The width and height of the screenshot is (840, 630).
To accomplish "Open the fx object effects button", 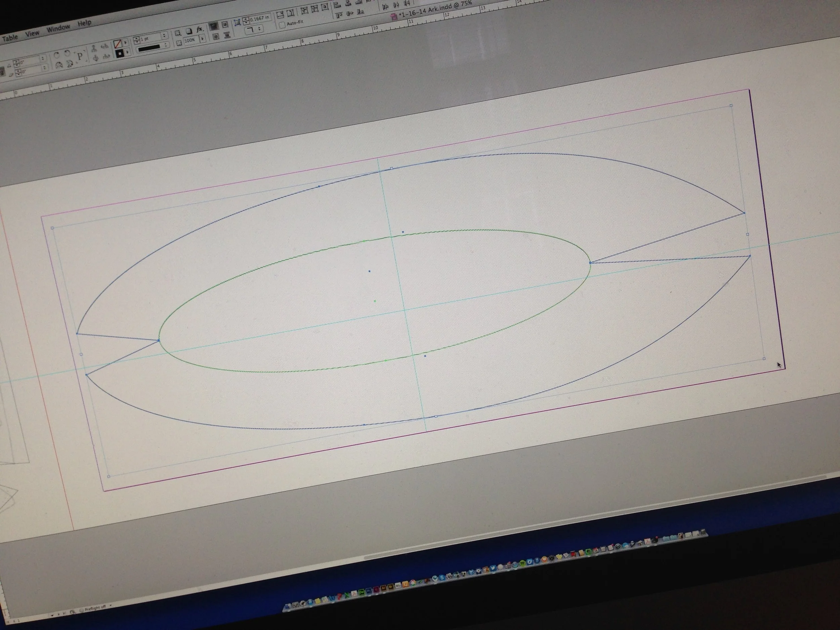I will [x=200, y=30].
